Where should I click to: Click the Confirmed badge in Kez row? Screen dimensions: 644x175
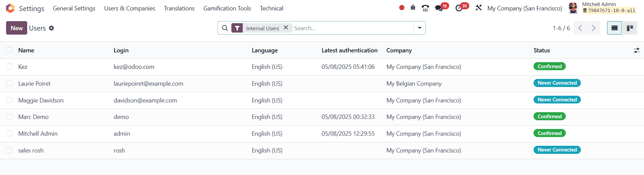[550, 66]
